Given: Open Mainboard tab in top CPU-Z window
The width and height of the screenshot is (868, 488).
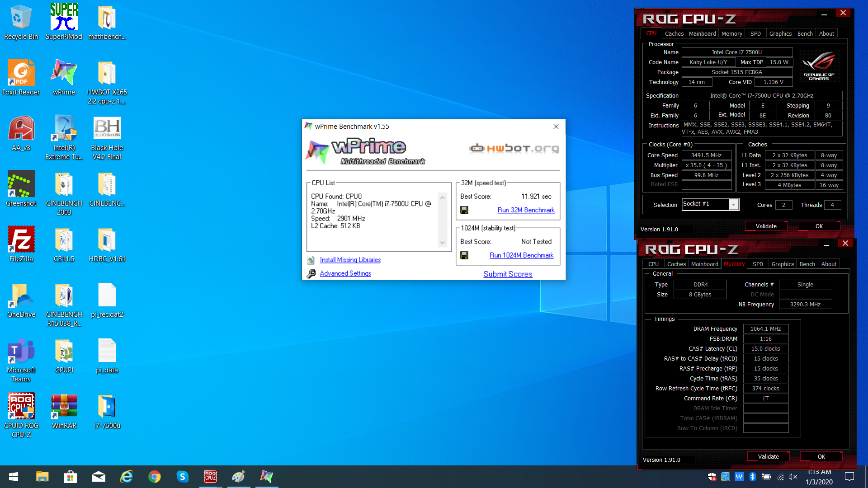Looking at the screenshot, I should coord(702,33).
